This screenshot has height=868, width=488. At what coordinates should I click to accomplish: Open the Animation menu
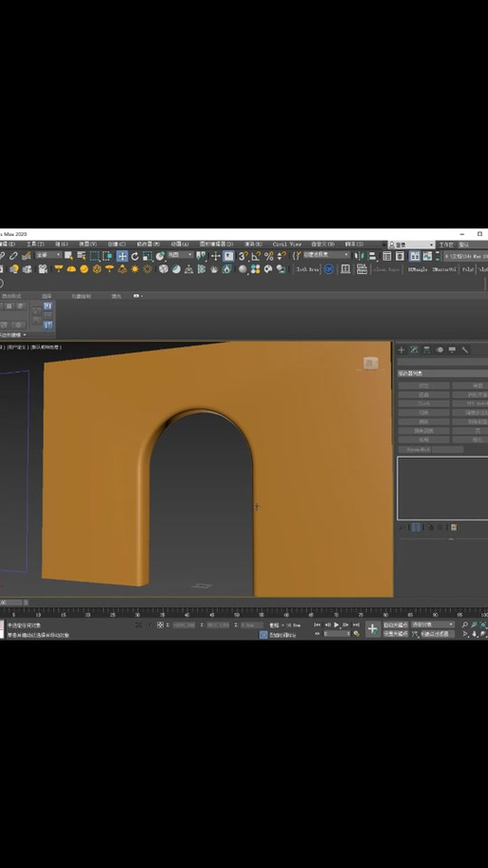179,244
